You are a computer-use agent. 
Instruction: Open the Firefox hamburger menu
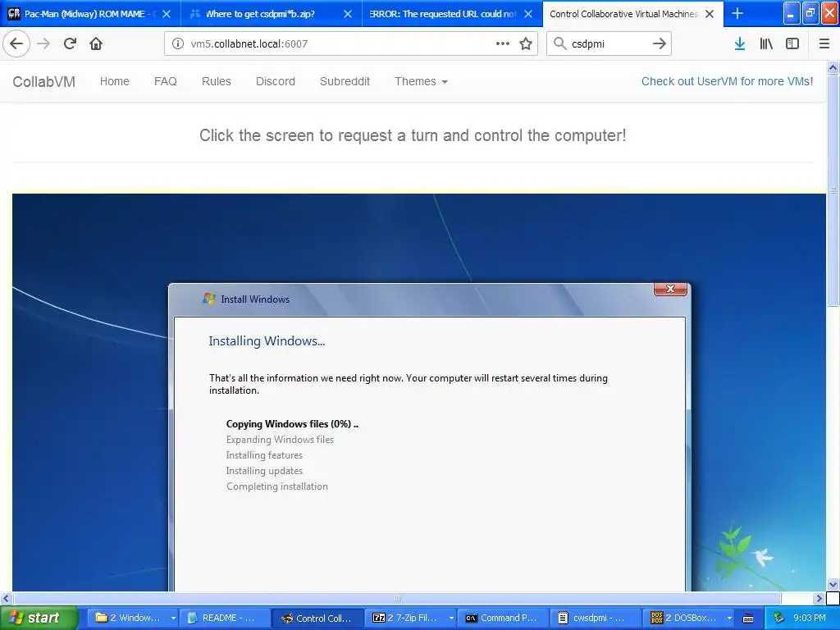[x=824, y=43]
